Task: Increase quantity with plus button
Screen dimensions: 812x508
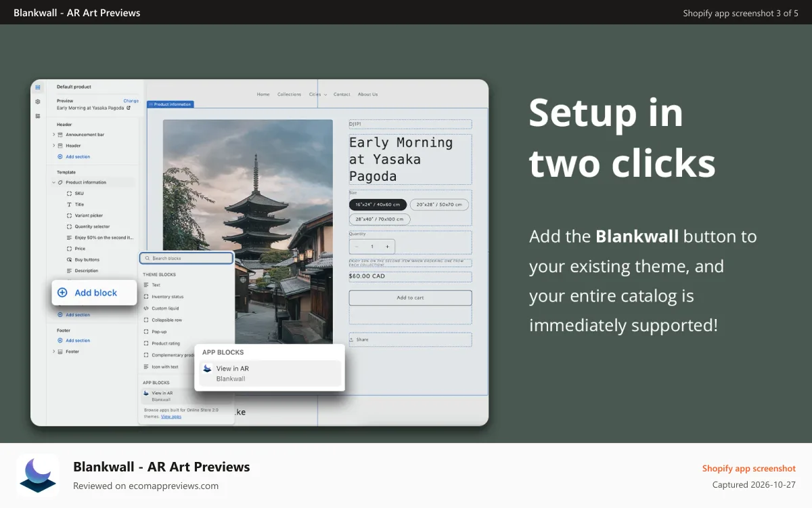Action: [x=387, y=247]
